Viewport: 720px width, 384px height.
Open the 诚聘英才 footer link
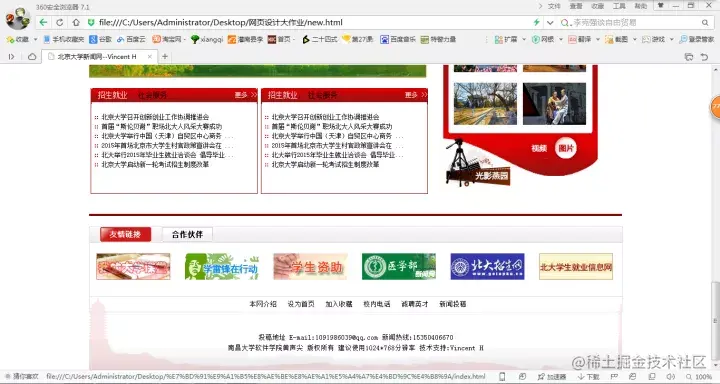point(415,304)
